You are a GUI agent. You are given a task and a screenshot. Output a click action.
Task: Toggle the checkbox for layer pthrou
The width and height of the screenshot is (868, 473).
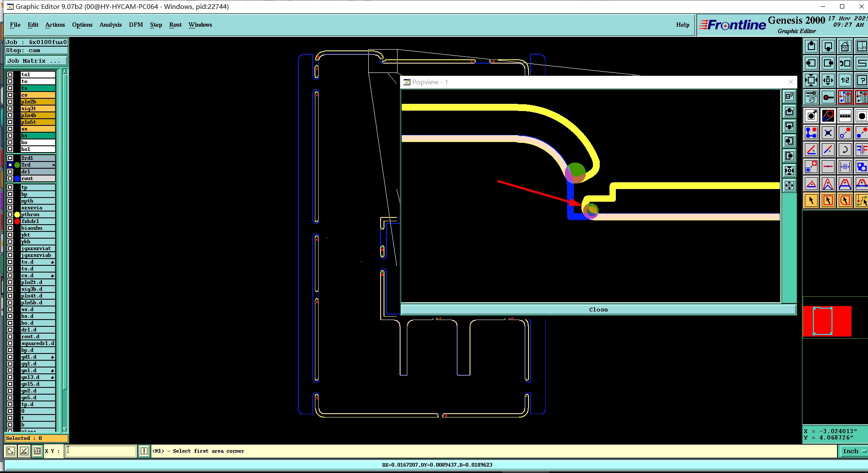point(10,214)
